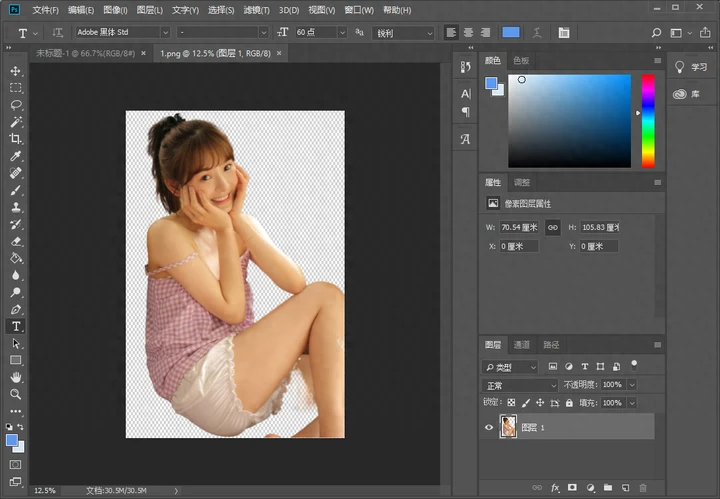Viewport: 720px width, 499px height.
Task: Open the 学习 learn panel
Action: click(690, 67)
